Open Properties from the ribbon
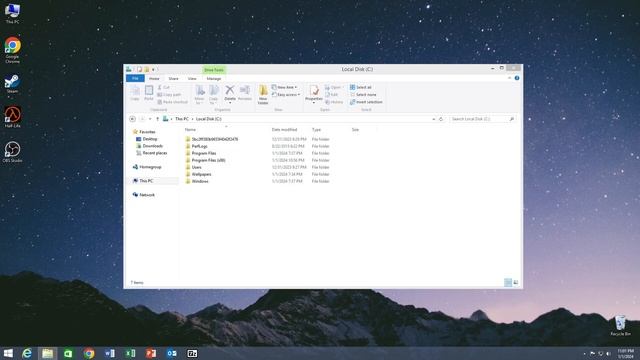This screenshot has width=640, height=360. pos(314,92)
